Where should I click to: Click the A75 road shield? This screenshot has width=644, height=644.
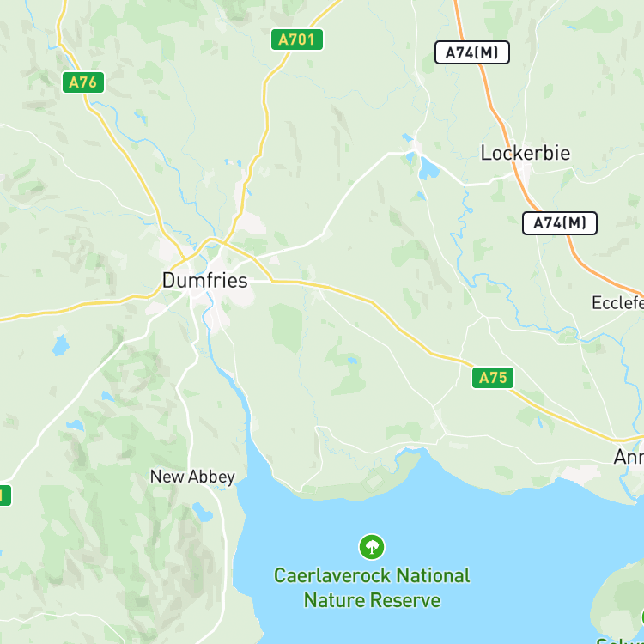coord(493,378)
